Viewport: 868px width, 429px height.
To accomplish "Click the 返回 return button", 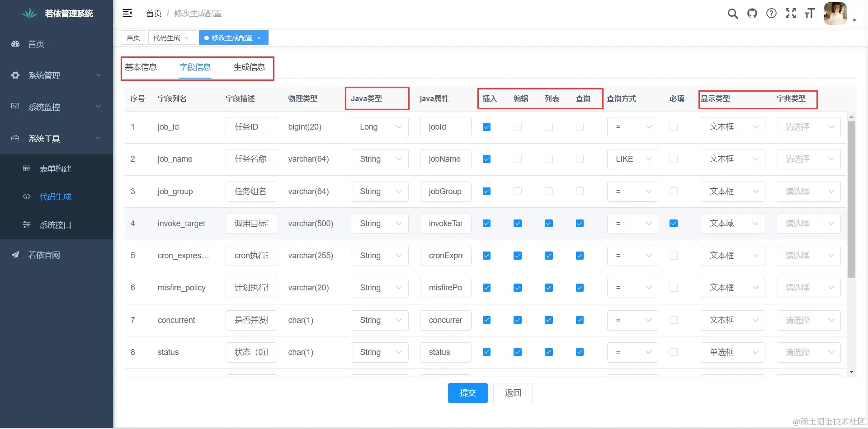I will [513, 393].
